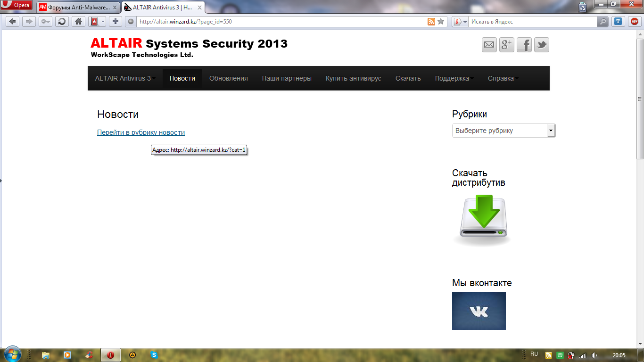Screen dimensions: 644x362
Task: Open the VK logo image
Action: 479,311
